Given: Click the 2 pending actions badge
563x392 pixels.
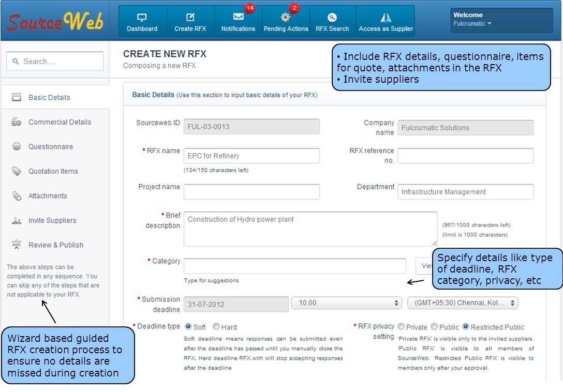Looking at the screenshot, I should [x=294, y=8].
